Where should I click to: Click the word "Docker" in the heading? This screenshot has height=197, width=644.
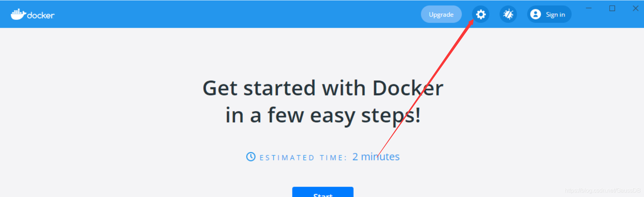click(408, 88)
